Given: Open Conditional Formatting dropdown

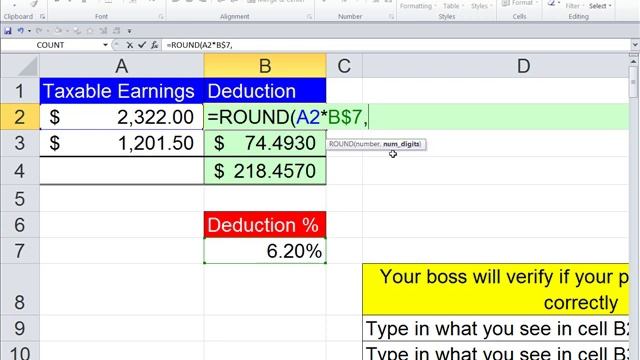Looking at the screenshot, I should [x=418, y=6].
